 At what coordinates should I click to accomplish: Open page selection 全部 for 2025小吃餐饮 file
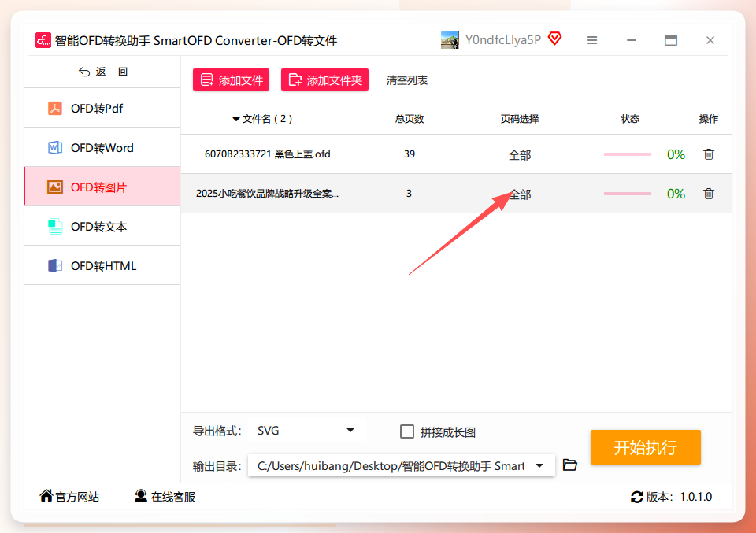[x=520, y=194]
